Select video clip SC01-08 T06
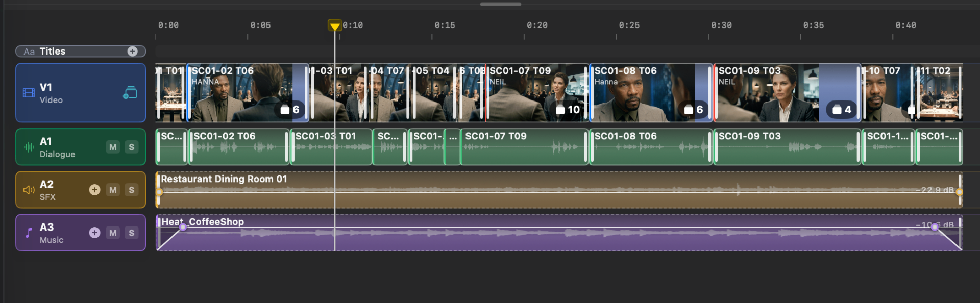980x303 pixels. tap(651, 93)
